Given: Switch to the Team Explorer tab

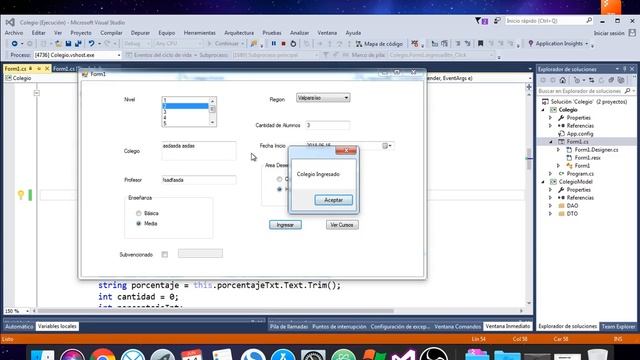Looking at the screenshot, I should [x=618, y=327].
